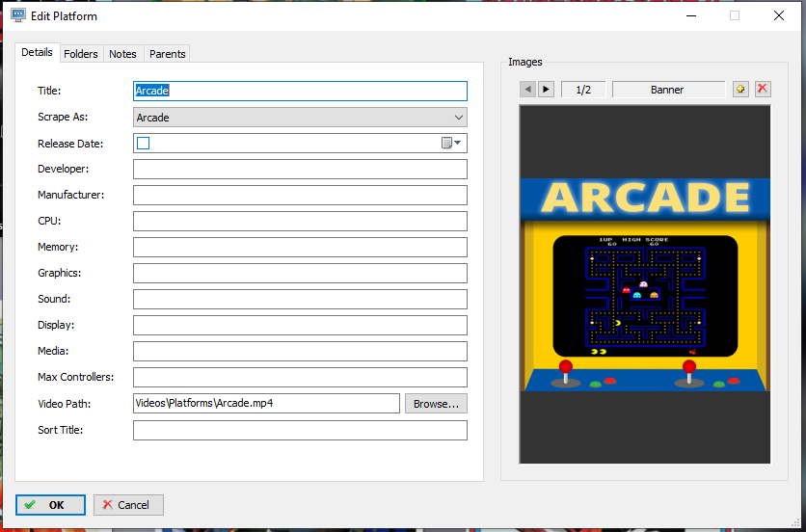Focus the Manufacturer text field
Image resolution: width=806 pixels, height=532 pixels.
coord(300,196)
